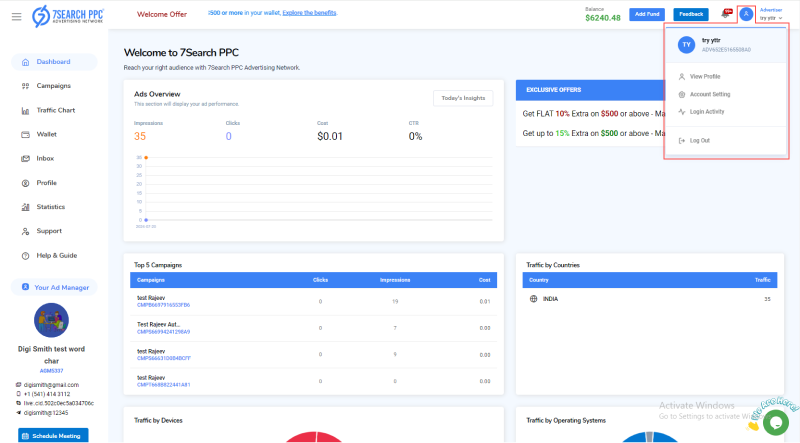This screenshot has height=443, width=800.
Task: Click the Support menu item
Action: click(x=49, y=231)
